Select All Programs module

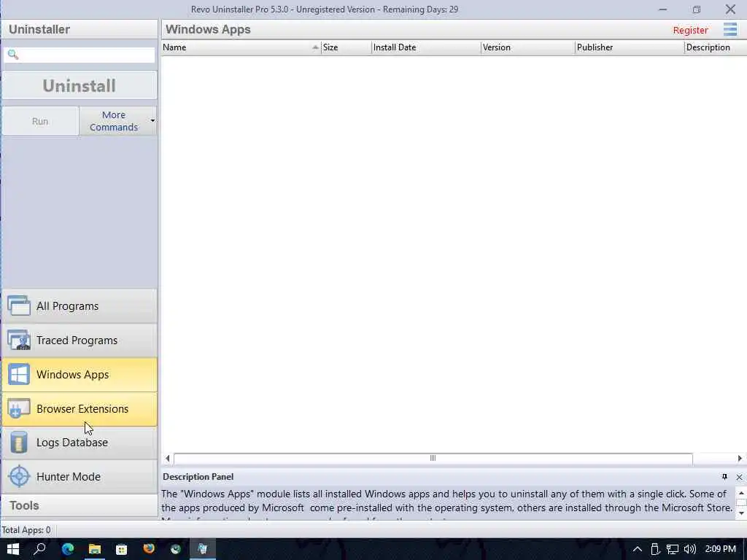pos(79,306)
